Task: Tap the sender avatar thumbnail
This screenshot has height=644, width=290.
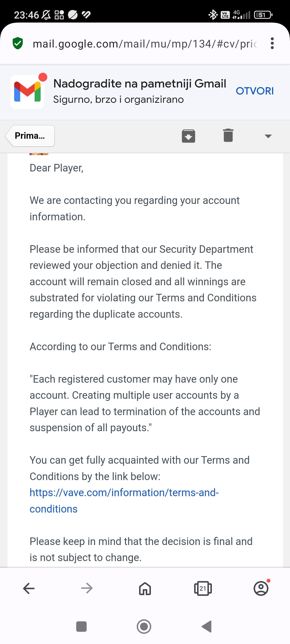Action: 39,154
